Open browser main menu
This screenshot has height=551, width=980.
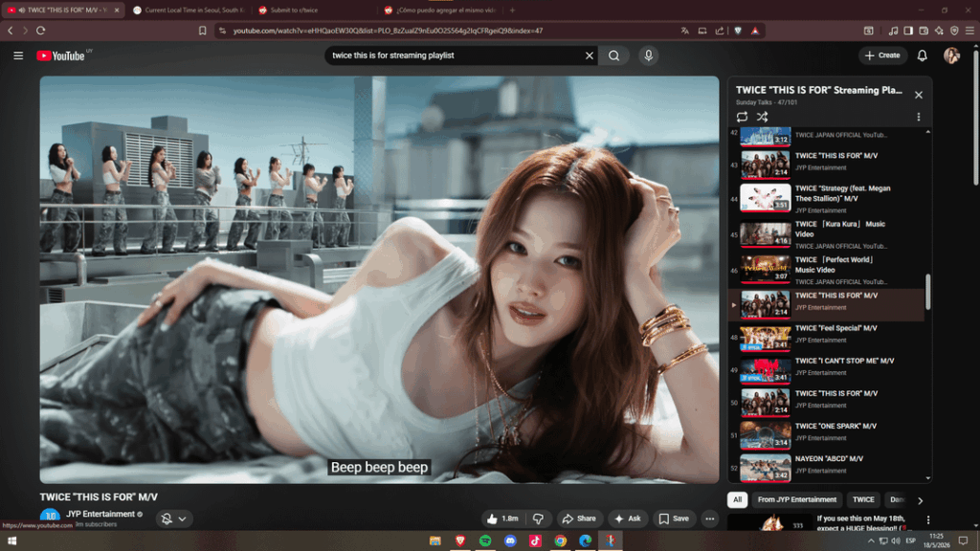point(969,31)
